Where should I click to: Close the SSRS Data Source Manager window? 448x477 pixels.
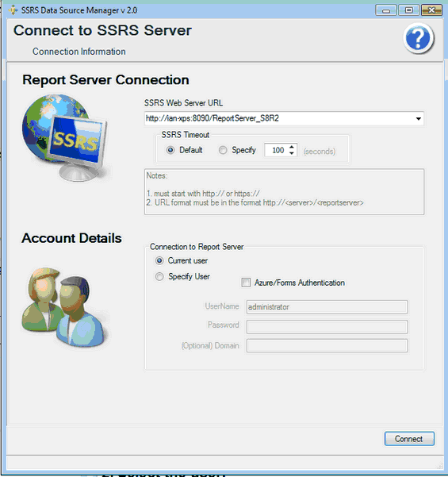pyautogui.click(x=431, y=10)
